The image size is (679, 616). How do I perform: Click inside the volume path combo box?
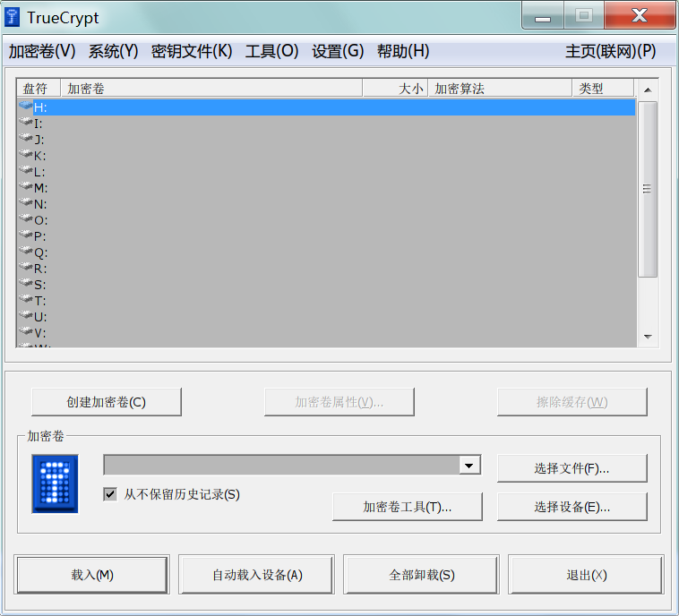(x=282, y=466)
